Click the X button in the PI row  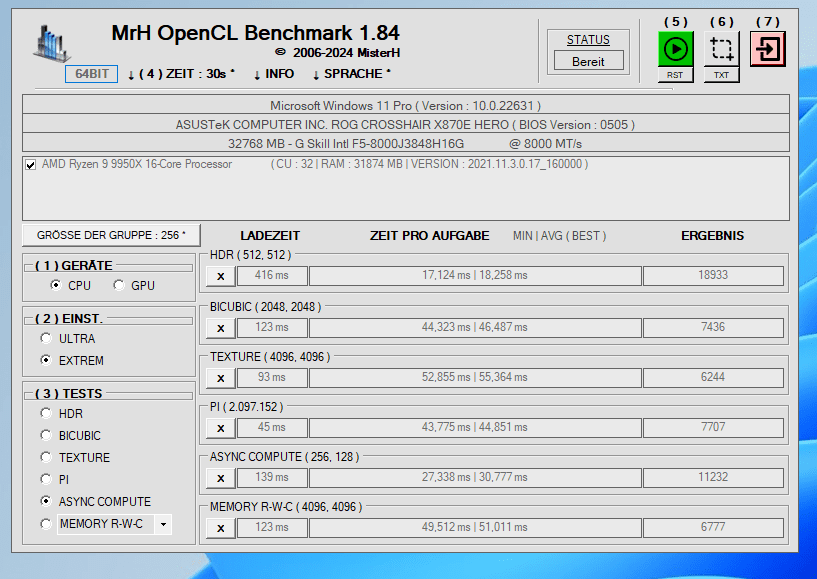220,428
